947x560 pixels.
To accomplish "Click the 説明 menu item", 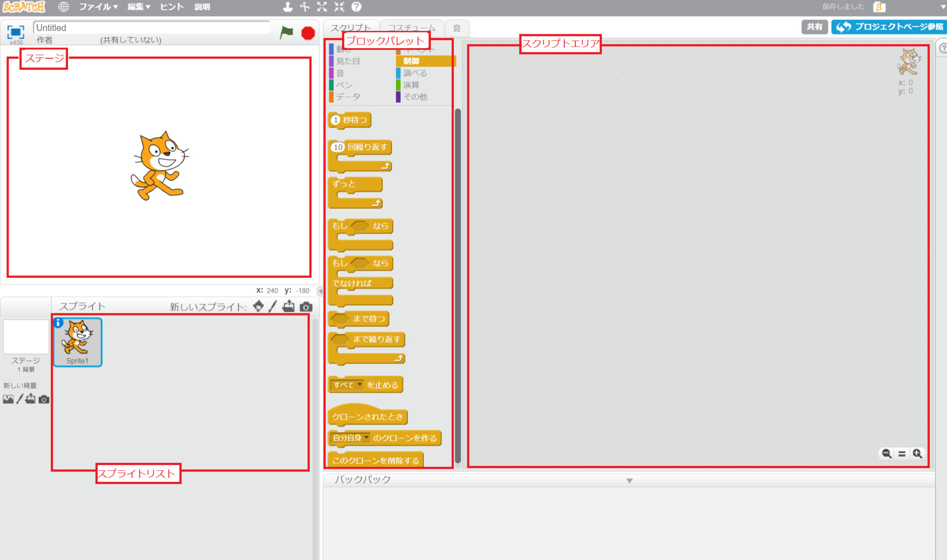I will (202, 7).
